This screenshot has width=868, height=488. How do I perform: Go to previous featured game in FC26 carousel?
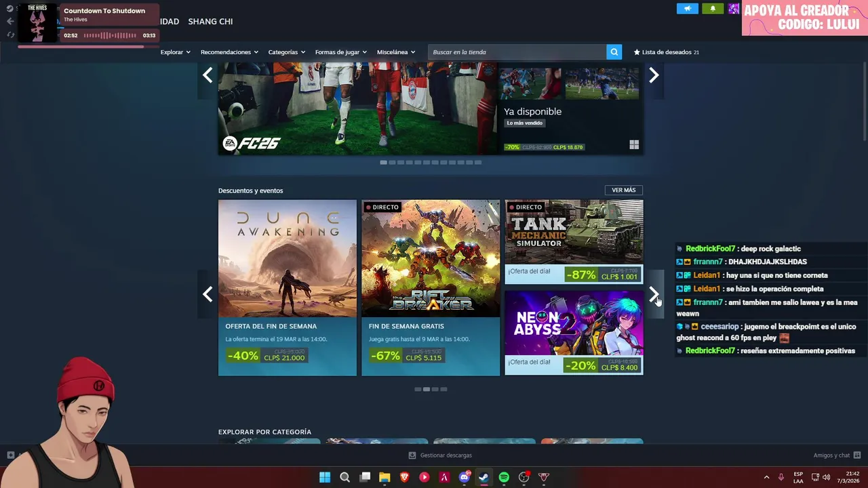pyautogui.click(x=208, y=75)
